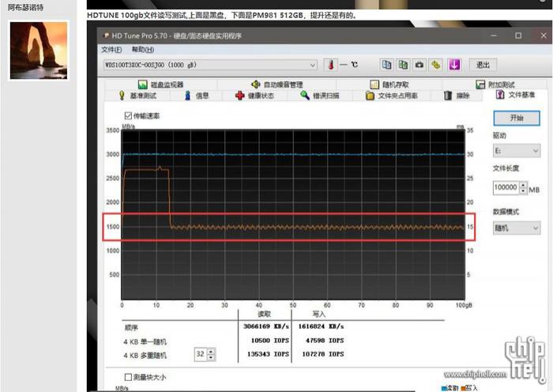Click the camera save screenshot icon

tap(419, 65)
